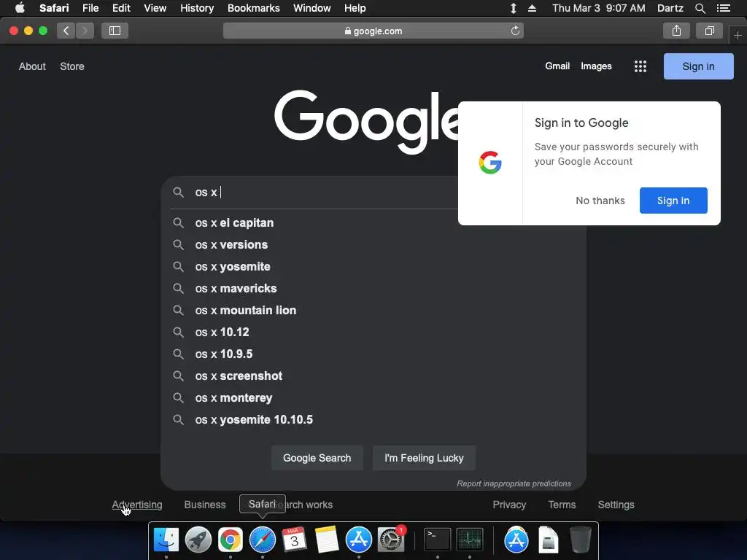Click the Dartz user name in the menu bar
747x560 pixels.
coord(670,8)
